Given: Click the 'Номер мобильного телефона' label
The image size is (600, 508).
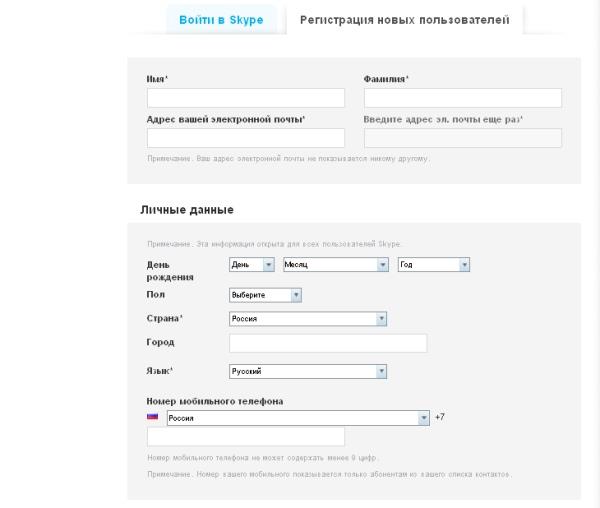Looking at the screenshot, I should pyautogui.click(x=214, y=401).
